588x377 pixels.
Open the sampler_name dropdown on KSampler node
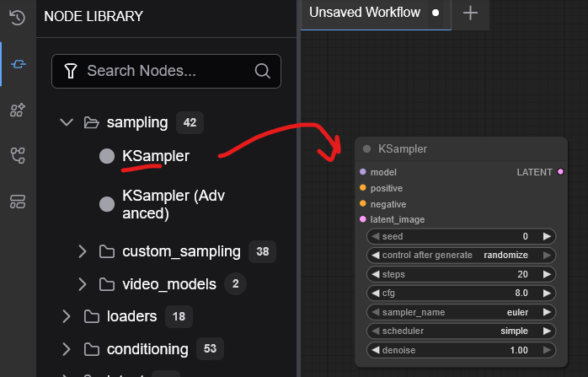(x=461, y=312)
